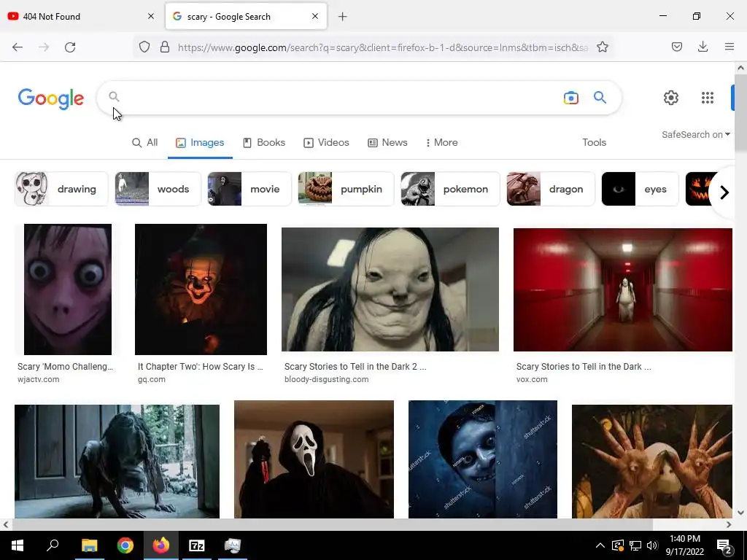747x560 pixels.
Task: Open the shield tracking protection icon
Action: (x=144, y=47)
